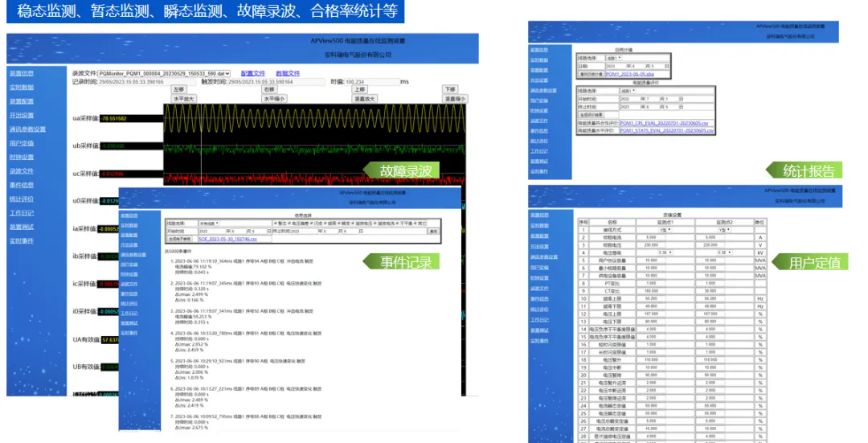Toggle the 不平衡 checkbox in event window

(398, 224)
